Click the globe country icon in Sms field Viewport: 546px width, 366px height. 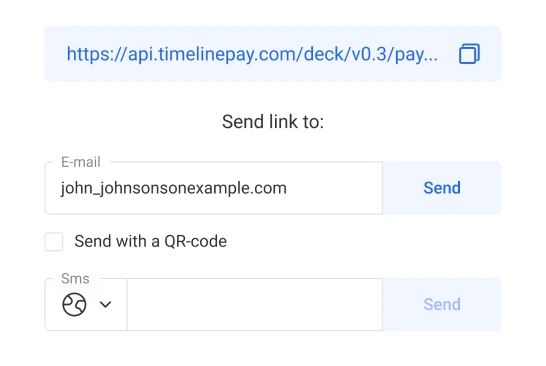(x=74, y=304)
